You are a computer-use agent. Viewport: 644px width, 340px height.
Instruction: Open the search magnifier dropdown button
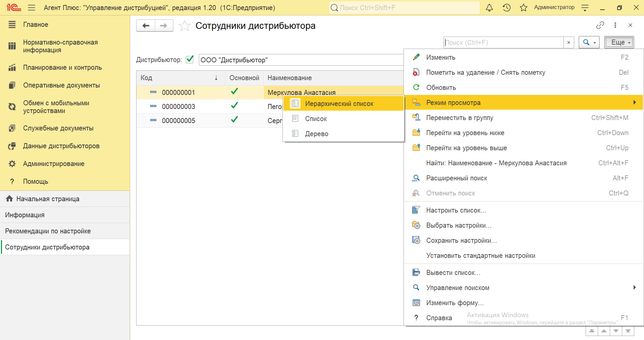[589, 42]
